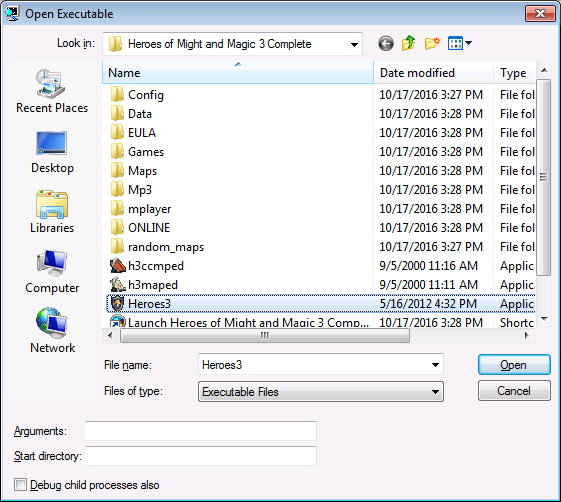Open Libraries location
The width and height of the screenshot is (561, 502).
52,212
